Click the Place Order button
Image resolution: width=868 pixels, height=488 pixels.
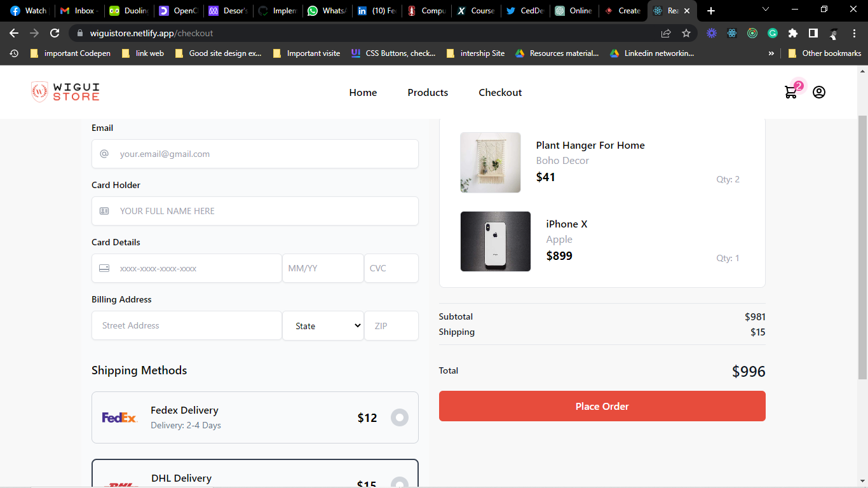[x=602, y=406]
